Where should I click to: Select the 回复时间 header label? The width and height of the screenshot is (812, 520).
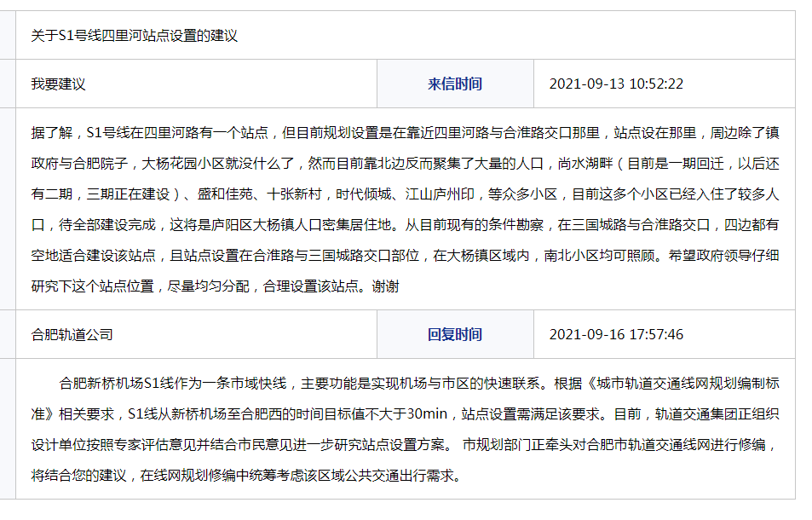(x=454, y=334)
